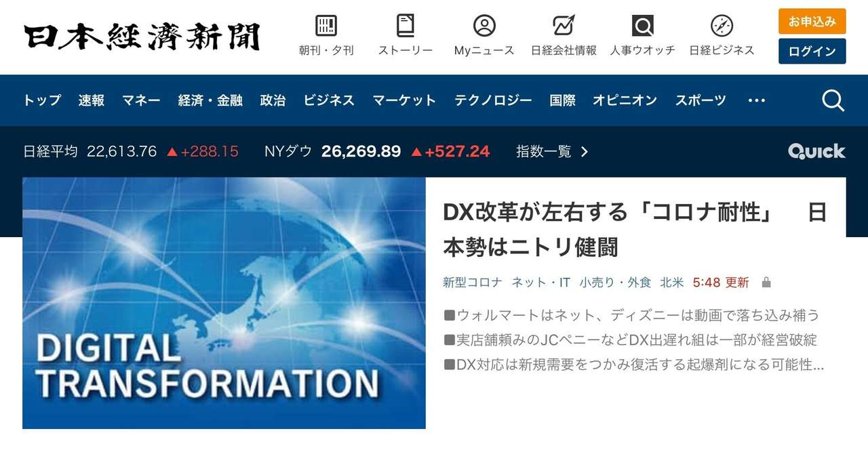Click the JCペニー summary line
The image size is (868, 454).
coord(631,339)
